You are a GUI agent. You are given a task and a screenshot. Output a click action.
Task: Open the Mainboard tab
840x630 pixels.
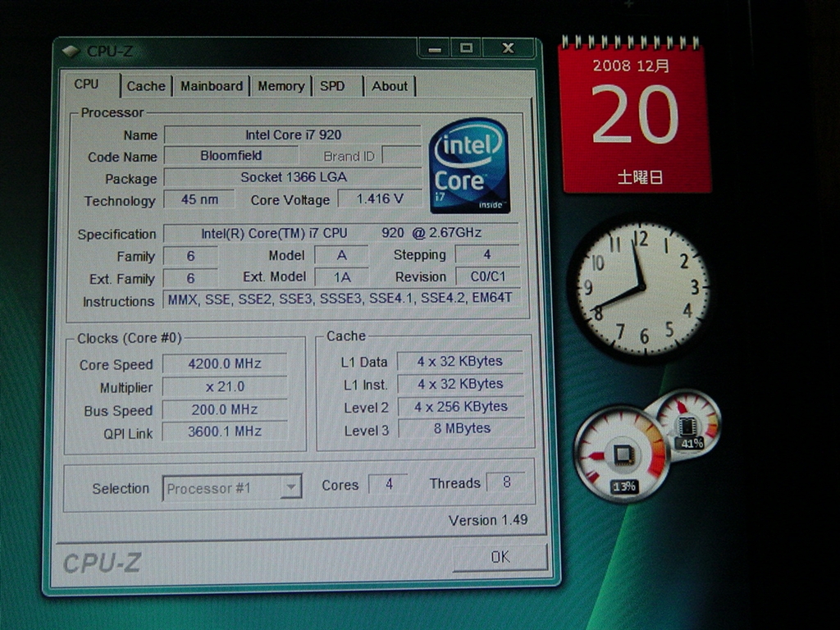211,86
